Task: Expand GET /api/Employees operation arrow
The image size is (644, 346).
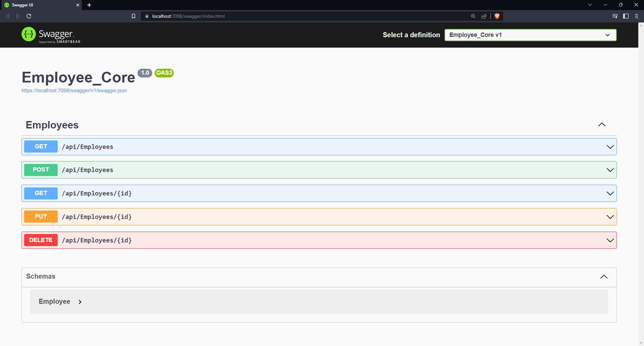Action: 610,147
